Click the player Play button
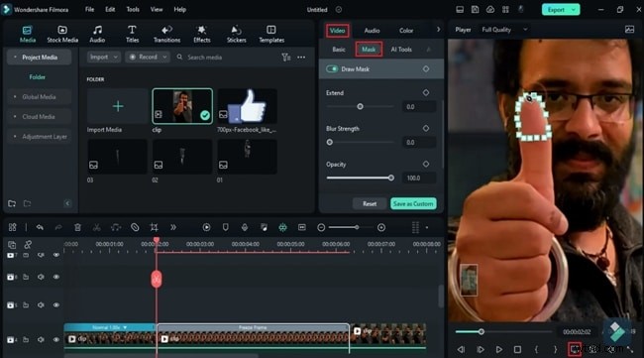Screen dimensions: 644x358 pyautogui.click(x=498, y=349)
